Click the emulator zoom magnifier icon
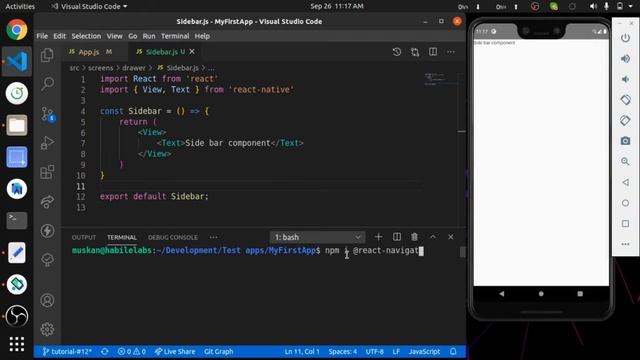The image size is (640, 360). [x=625, y=161]
